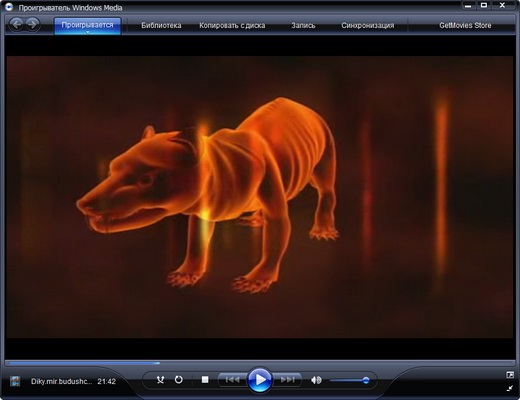The image size is (520, 400).
Task: Click the blue Play button
Action: [260, 379]
